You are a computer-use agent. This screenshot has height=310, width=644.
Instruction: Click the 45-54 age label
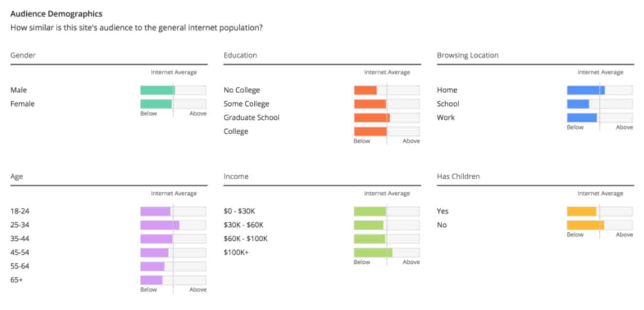(x=20, y=252)
